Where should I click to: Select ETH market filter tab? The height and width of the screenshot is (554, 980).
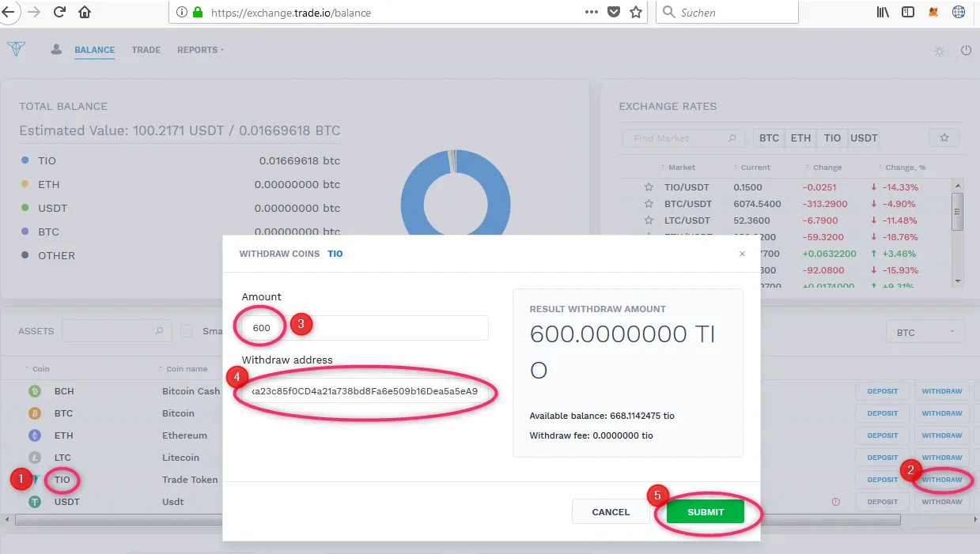800,138
